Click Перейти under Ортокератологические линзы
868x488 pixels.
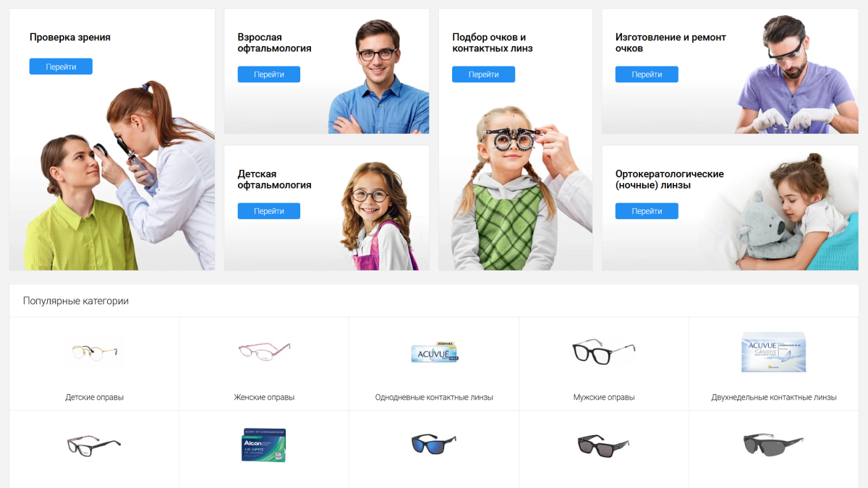[x=647, y=211]
